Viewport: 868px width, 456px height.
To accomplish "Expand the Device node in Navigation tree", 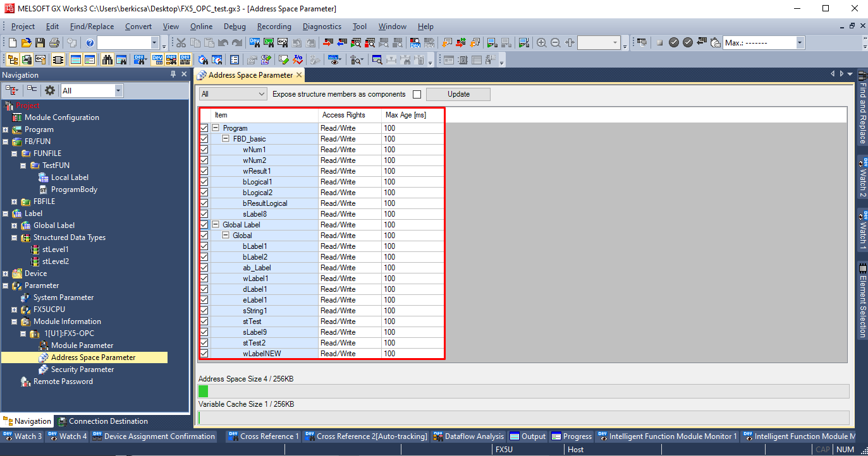I will coord(6,273).
